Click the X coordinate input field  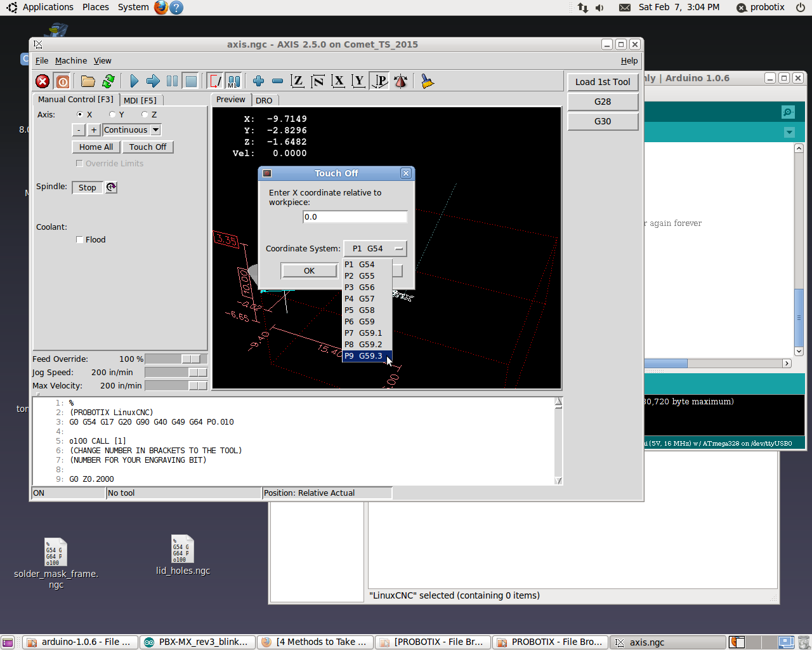tap(355, 217)
